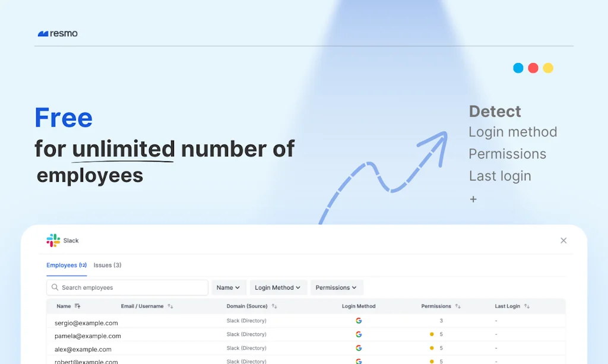Click the Search employees input field
The width and height of the screenshot is (608, 364).
[131, 288]
